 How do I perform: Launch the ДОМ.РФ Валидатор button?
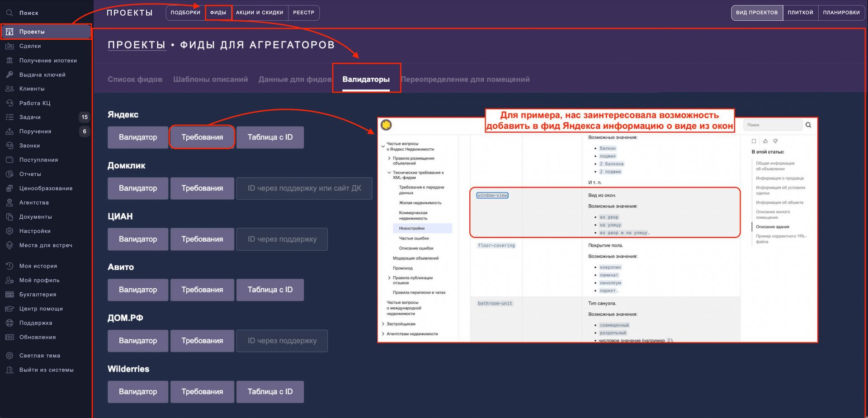(138, 341)
